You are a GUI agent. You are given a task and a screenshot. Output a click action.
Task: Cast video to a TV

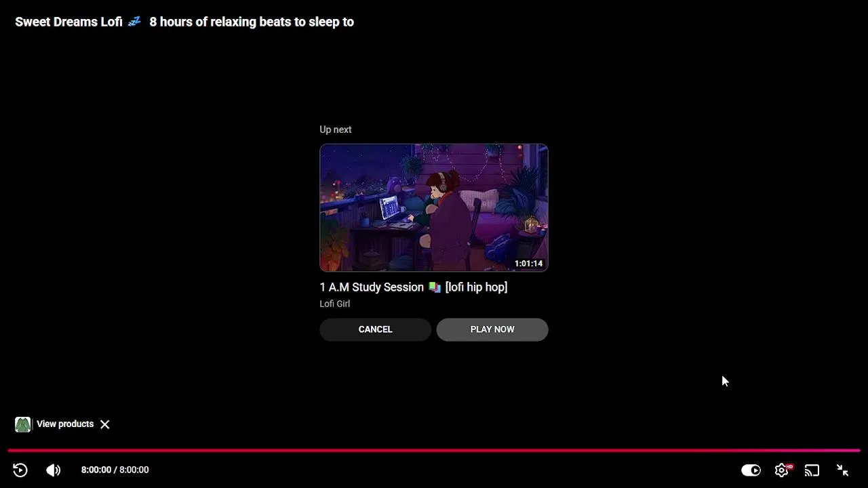[x=812, y=470]
